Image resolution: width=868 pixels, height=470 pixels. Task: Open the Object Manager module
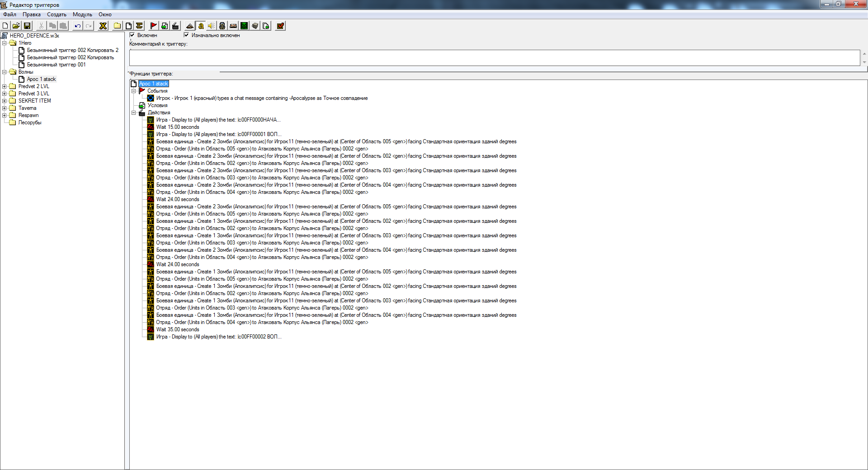255,26
